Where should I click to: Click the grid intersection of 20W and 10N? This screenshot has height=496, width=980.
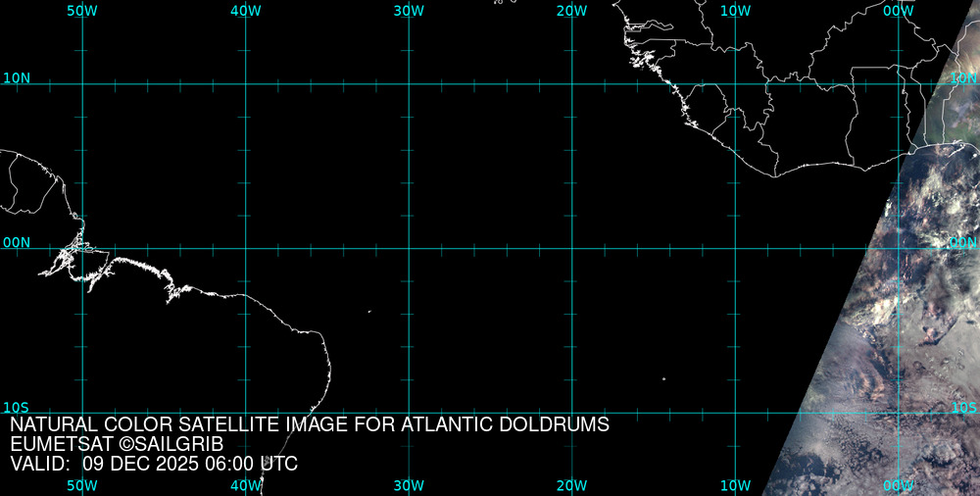(571, 84)
